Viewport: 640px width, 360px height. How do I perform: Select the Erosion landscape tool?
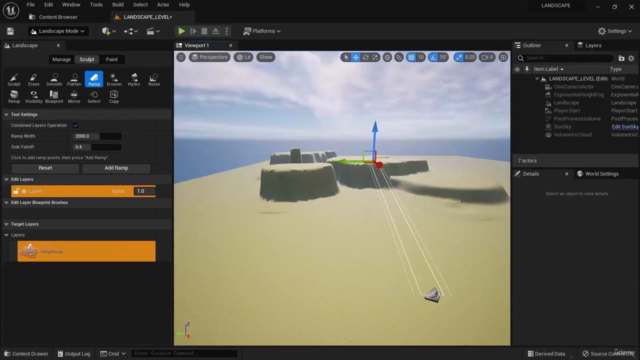click(x=114, y=79)
